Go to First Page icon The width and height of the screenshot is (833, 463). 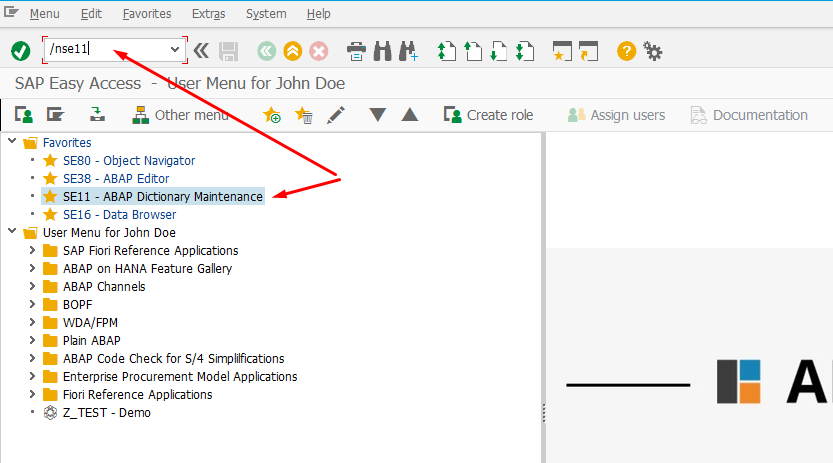click(446, 52)
